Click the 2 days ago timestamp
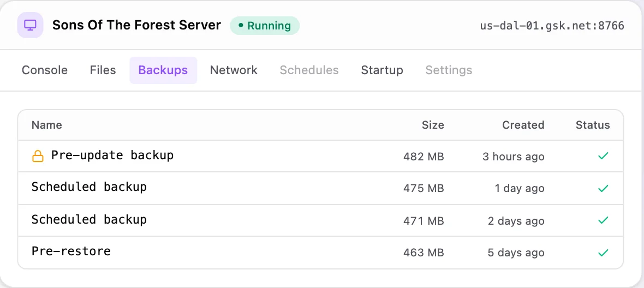Screen dimensions: 644x288 (x=516, y=221)
